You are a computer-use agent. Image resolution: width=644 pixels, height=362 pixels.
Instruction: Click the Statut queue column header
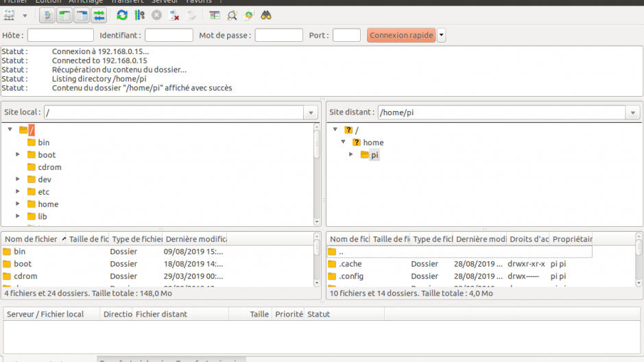point(344,314)
